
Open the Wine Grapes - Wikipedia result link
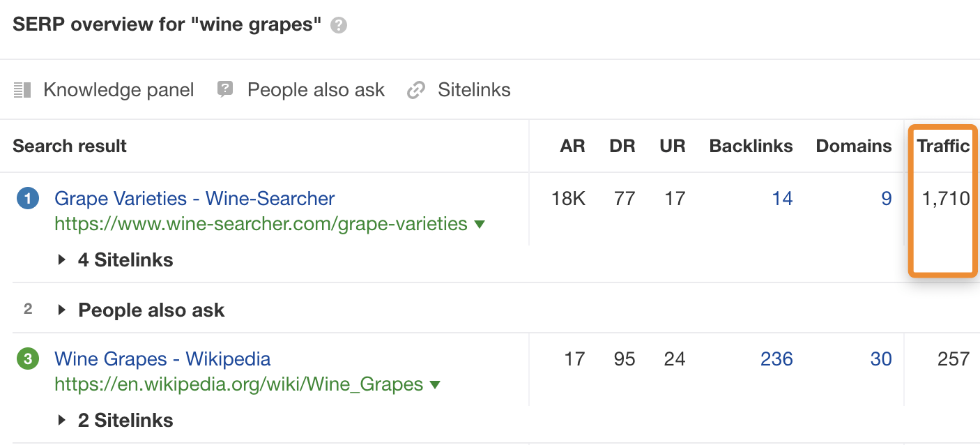(x=162, y=359)
